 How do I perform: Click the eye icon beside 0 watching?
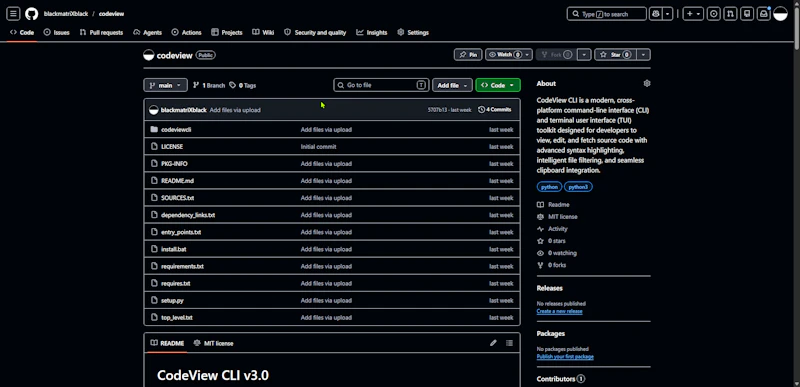(540, 253)
